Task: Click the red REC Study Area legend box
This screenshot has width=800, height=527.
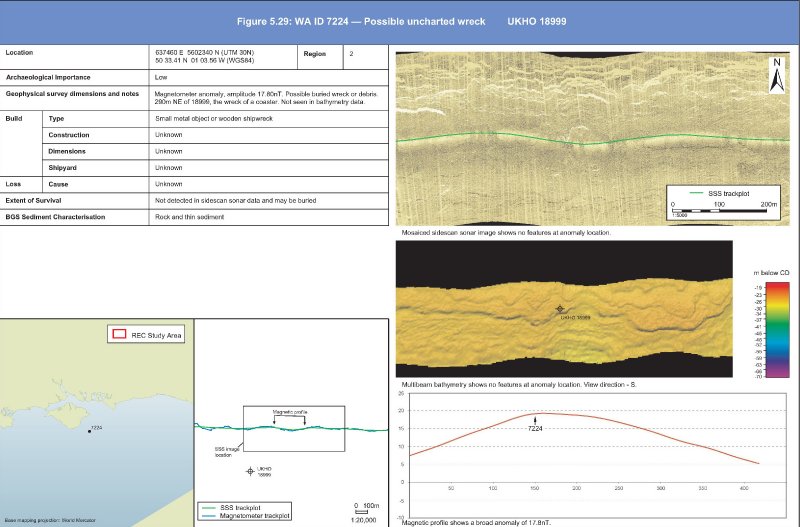Action: click(119, 334)
